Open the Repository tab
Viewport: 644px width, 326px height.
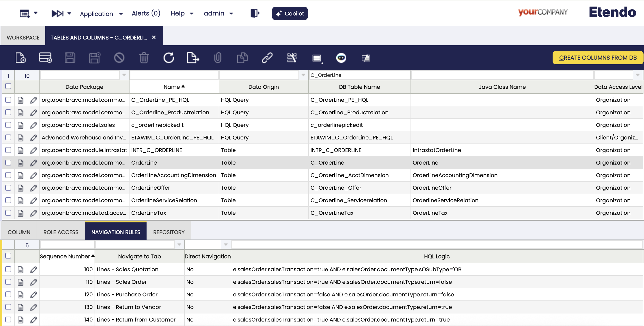coord(169,232)
